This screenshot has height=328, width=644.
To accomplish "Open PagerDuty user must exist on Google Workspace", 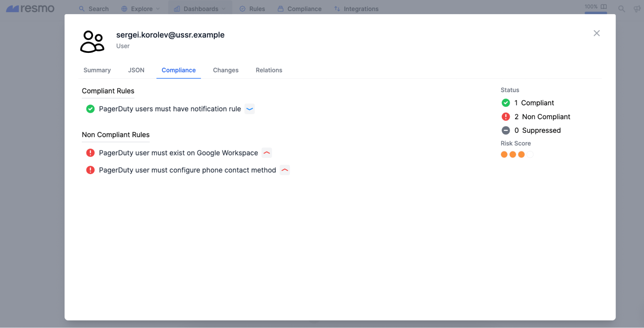I will click(178, 153).
